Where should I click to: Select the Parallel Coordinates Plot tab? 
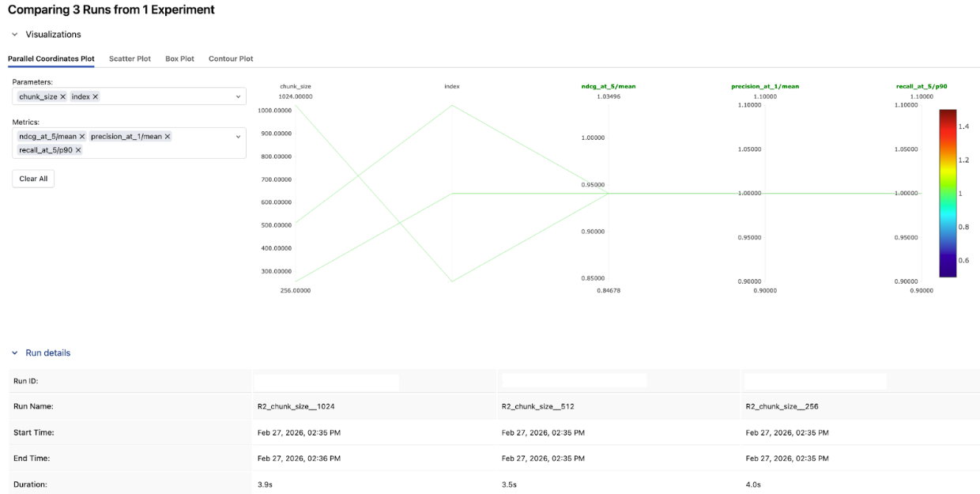tap(51, 59)
